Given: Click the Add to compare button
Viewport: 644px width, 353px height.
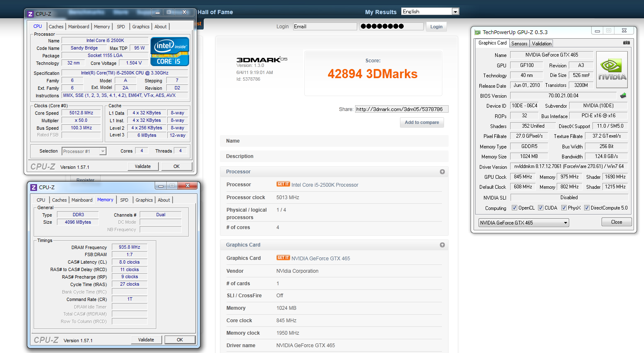Looking at the screenshot, I should click(422, 122).
